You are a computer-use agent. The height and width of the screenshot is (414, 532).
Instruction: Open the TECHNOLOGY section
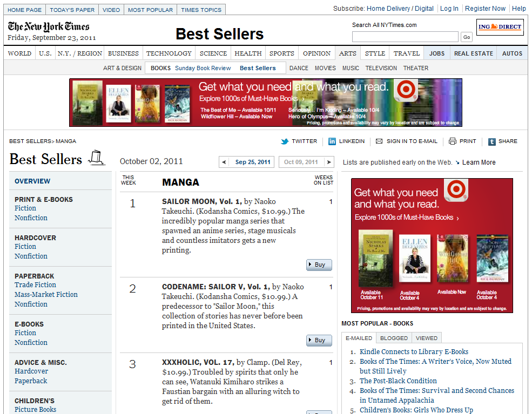pos(169,53)
